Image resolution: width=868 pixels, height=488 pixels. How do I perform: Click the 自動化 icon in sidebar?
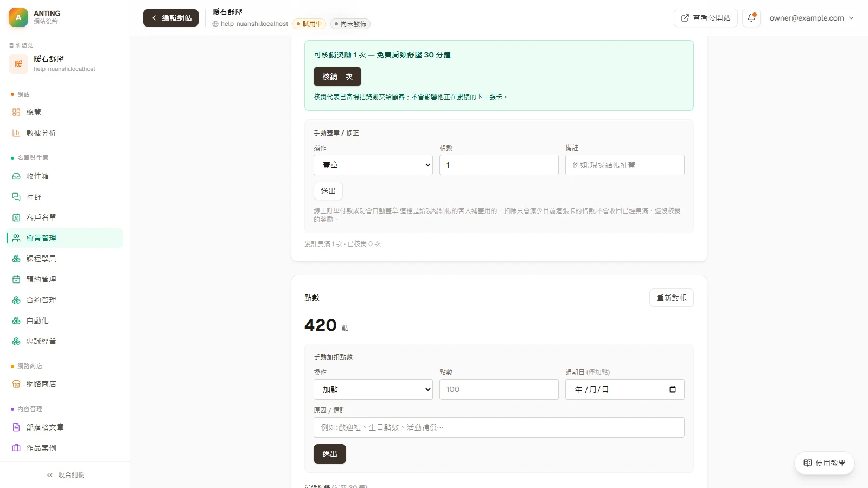[x=16, y=321]
